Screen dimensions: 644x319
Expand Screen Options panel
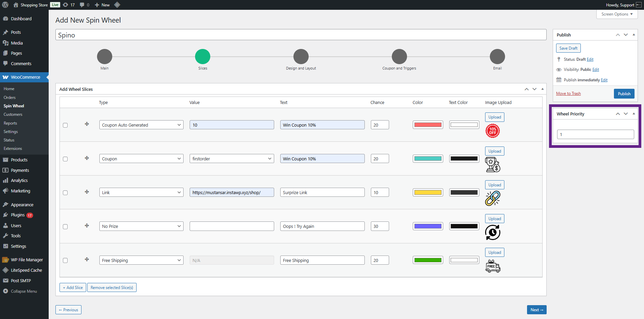point(617,14)
